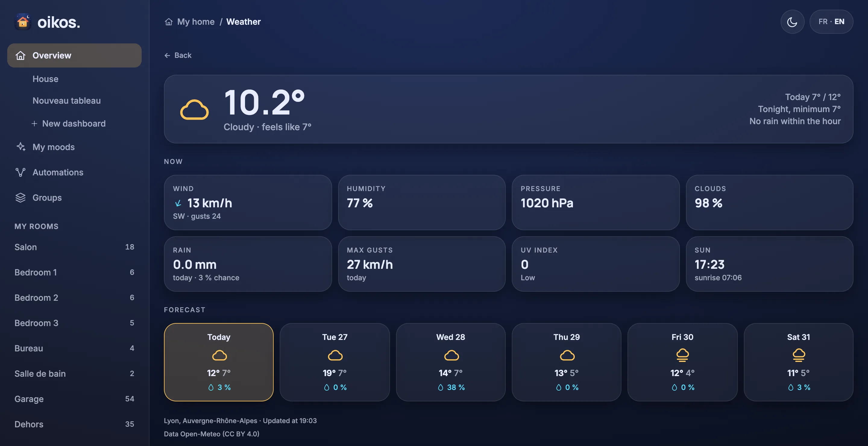
Task: Click the Automations branch icon
Action: [x=20, y=172]
